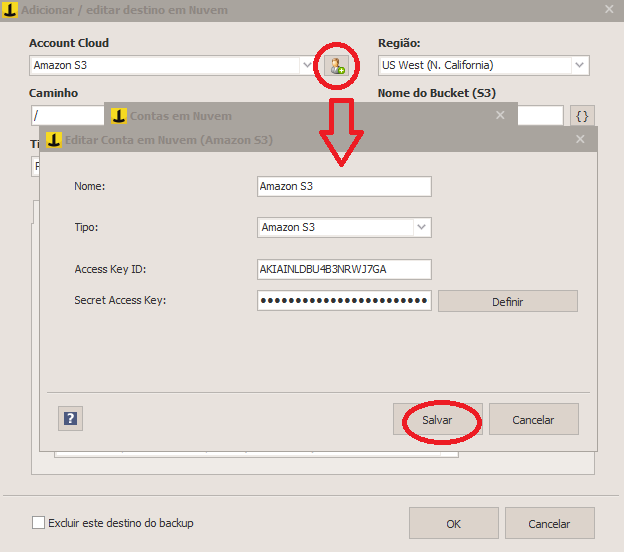Image resolution: width=624 pixels, height=557 pixels.
Task: Click the add cloud account icon
Action: click(336, 66)
